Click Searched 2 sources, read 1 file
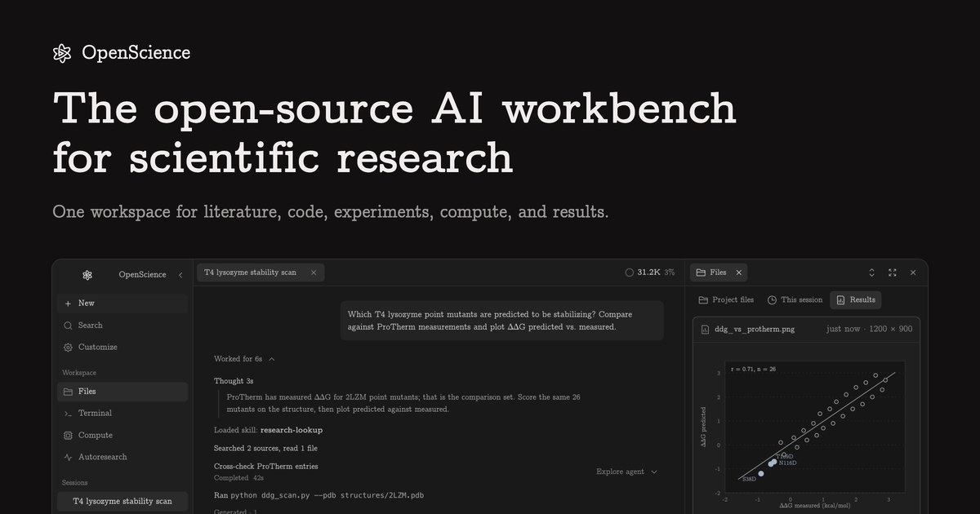Viewport: 980px width, 514px height. tap(265, 448)
